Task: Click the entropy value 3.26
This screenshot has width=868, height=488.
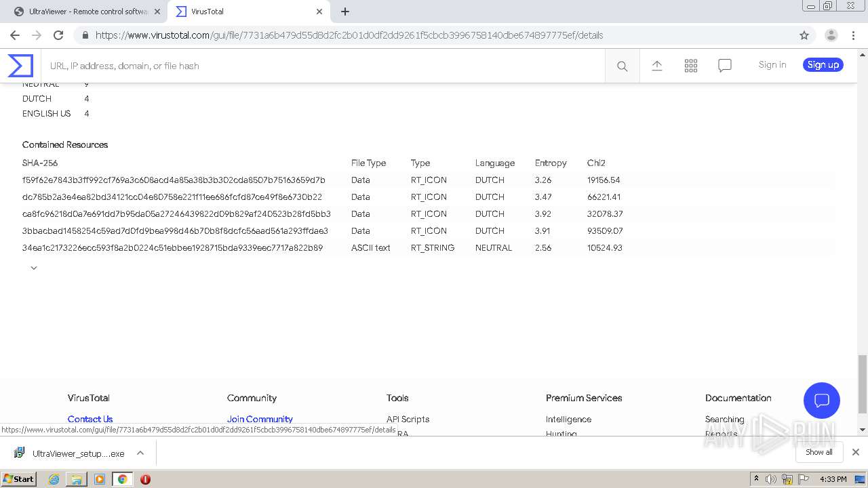Action: [543, 180]
